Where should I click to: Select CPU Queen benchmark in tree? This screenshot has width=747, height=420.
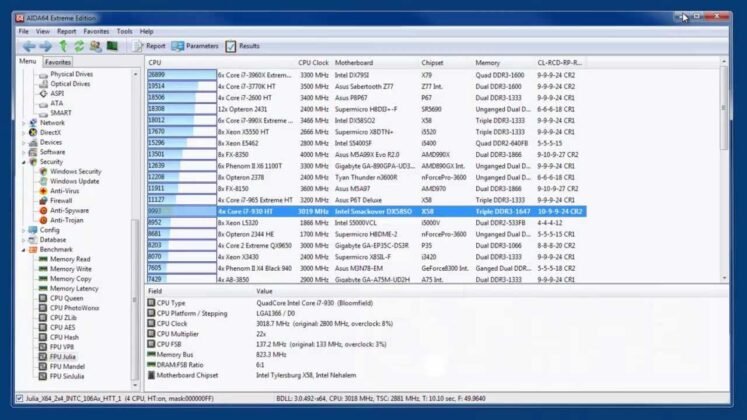coord(66,298)
